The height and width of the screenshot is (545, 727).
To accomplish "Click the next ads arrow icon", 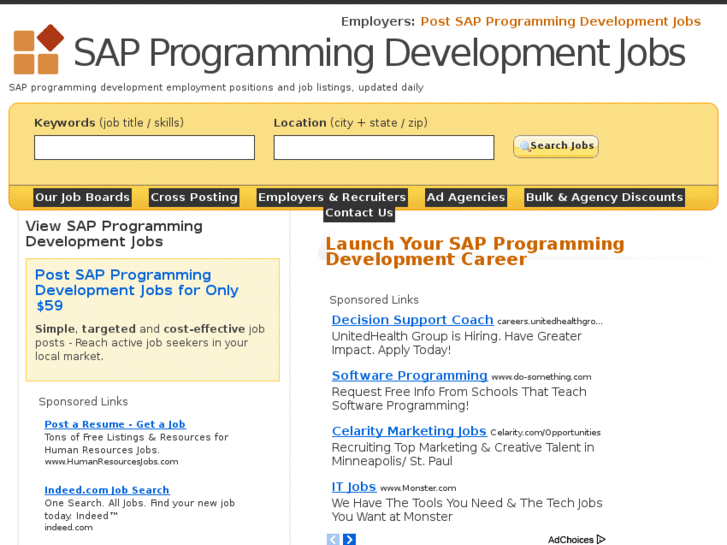I will [x=349, y=540].
